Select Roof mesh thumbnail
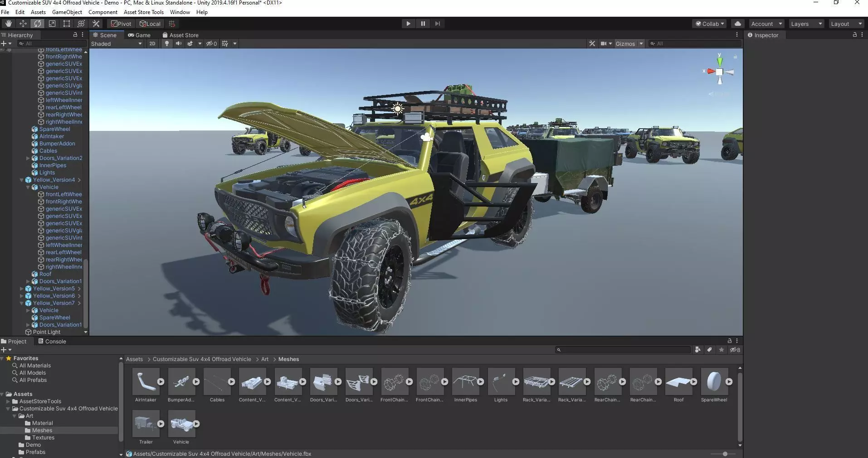The height and width of the screenshot is (458, 868). 678,381
